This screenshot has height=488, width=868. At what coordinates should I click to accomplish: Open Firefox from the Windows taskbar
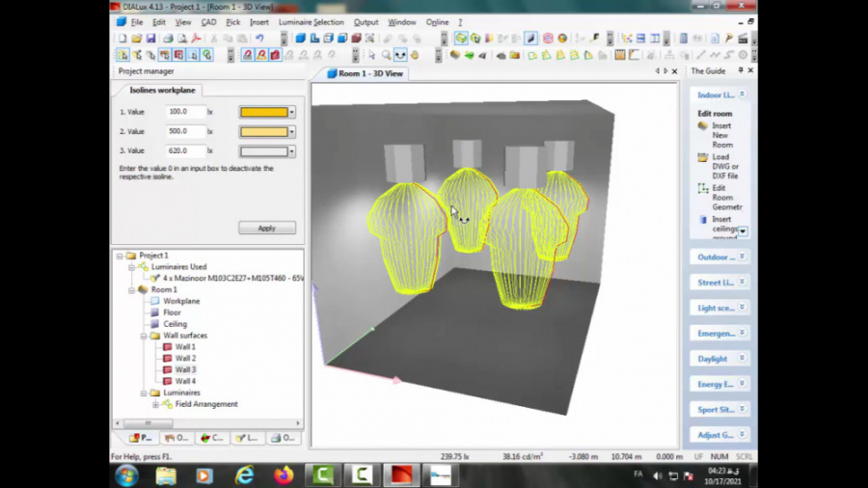coord(284,475)
